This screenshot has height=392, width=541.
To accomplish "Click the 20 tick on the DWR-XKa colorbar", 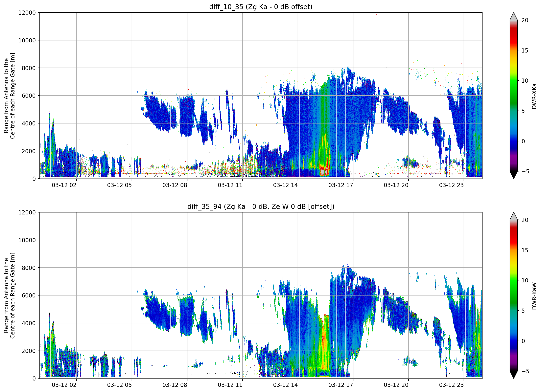I will coord(525,20).
